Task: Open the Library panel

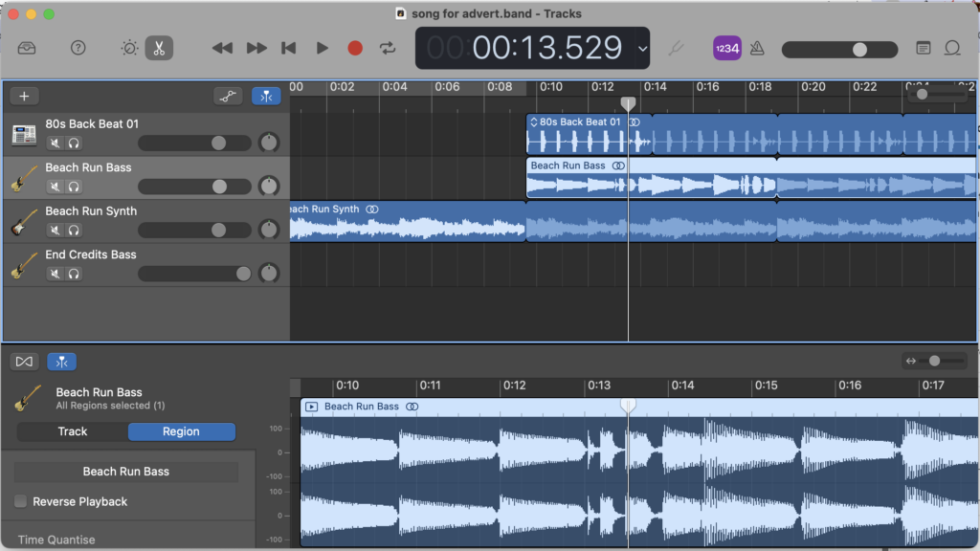Action: pos(26,48)
